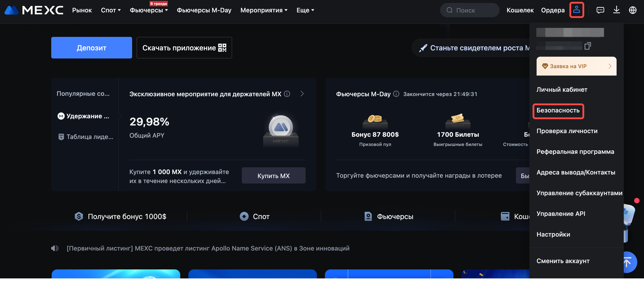Click the search magnifier icon

[449, 10]
